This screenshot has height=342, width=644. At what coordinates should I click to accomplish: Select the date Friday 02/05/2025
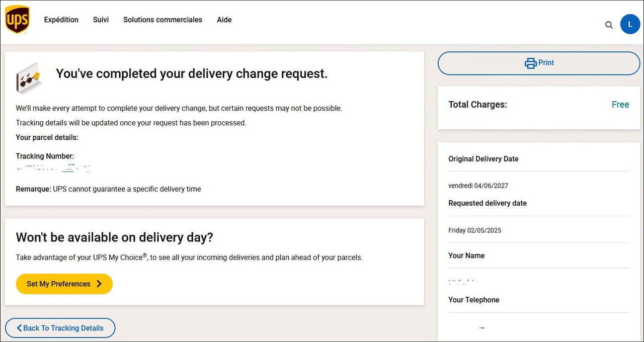click(475, 230)
